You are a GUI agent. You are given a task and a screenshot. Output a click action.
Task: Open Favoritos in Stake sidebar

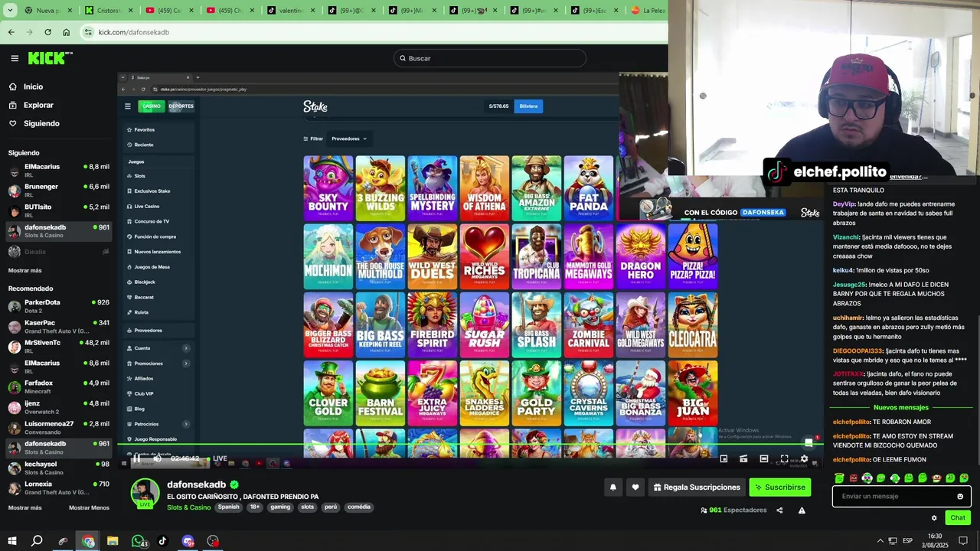point(144,130)
